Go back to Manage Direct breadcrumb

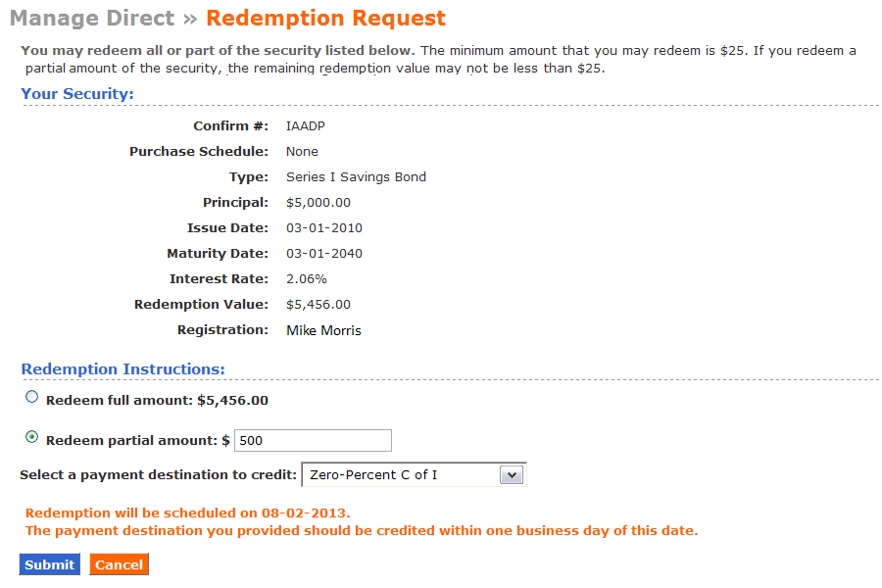92,18
